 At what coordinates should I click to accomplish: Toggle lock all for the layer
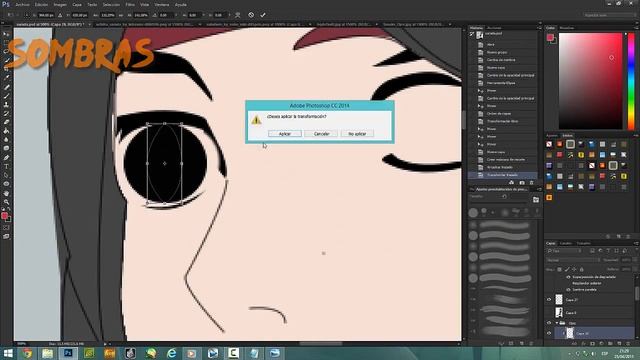[x=582, y=269]
